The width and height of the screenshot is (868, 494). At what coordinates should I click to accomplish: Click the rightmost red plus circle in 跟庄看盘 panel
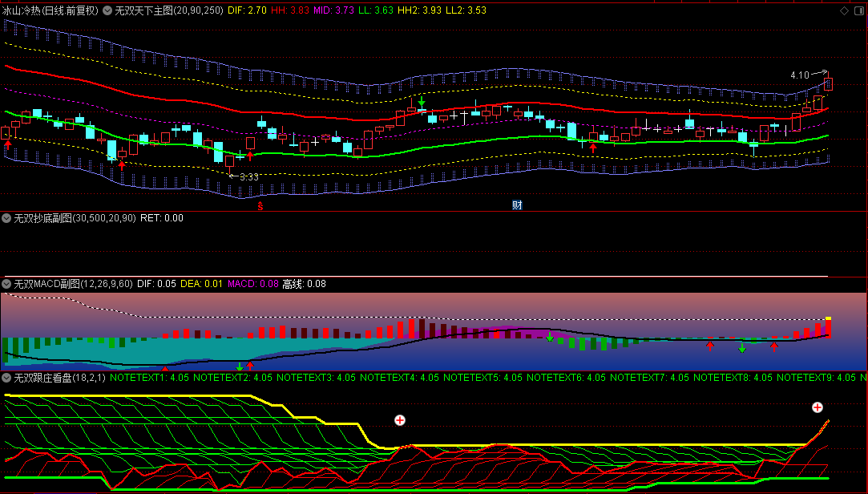(x=817, y=407)
